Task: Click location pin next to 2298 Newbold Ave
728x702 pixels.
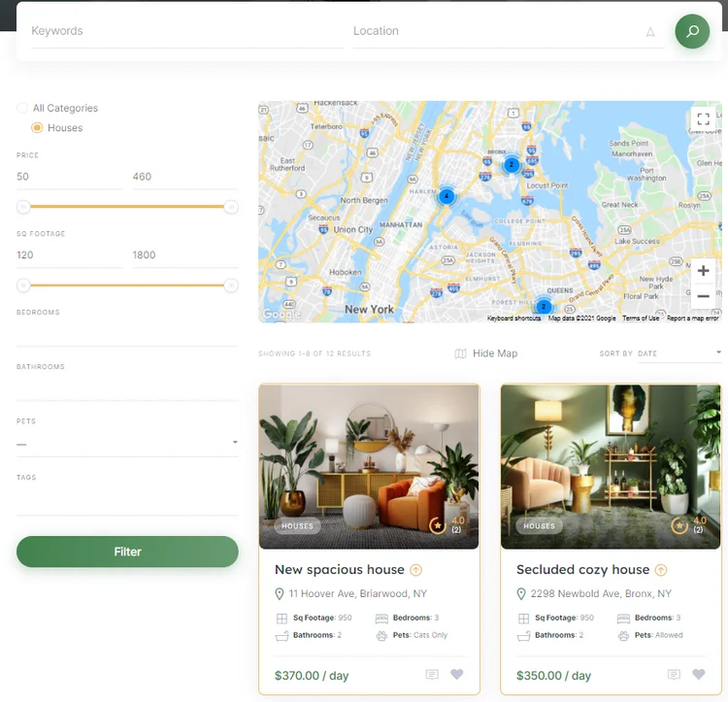Action: coord(521,594)
